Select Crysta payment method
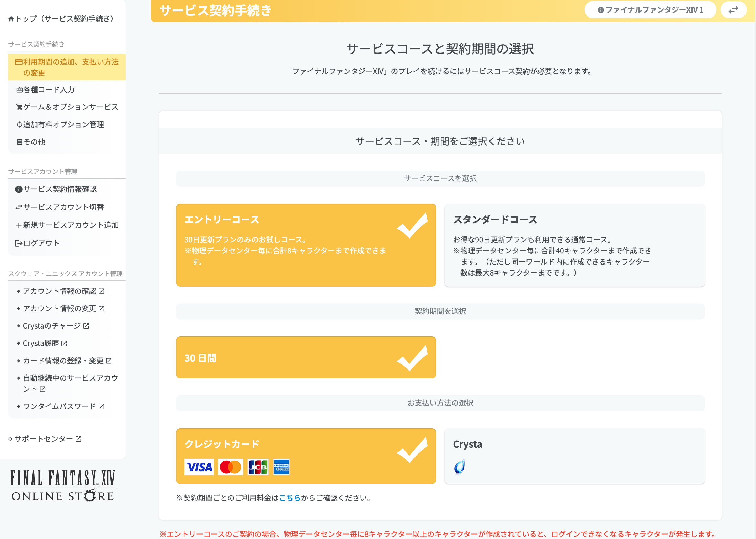This screenshot has height=539, width=756. point(574,456)
